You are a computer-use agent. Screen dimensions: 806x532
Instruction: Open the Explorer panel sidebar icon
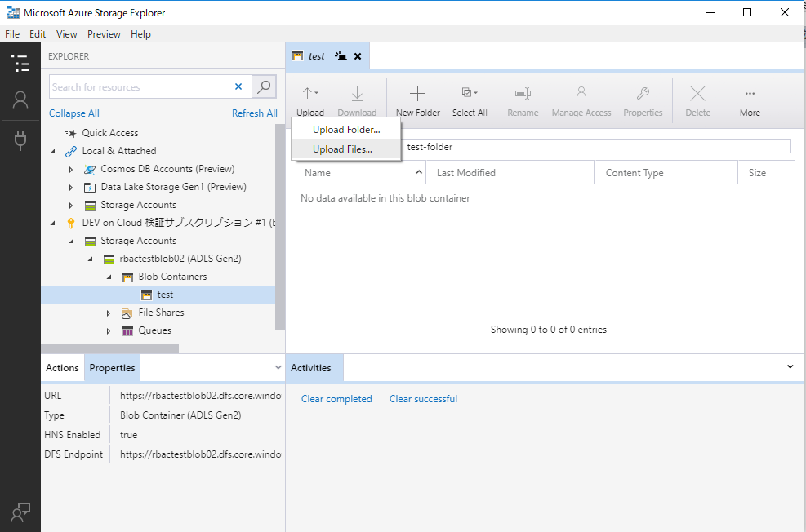click(x=20, y=63)
